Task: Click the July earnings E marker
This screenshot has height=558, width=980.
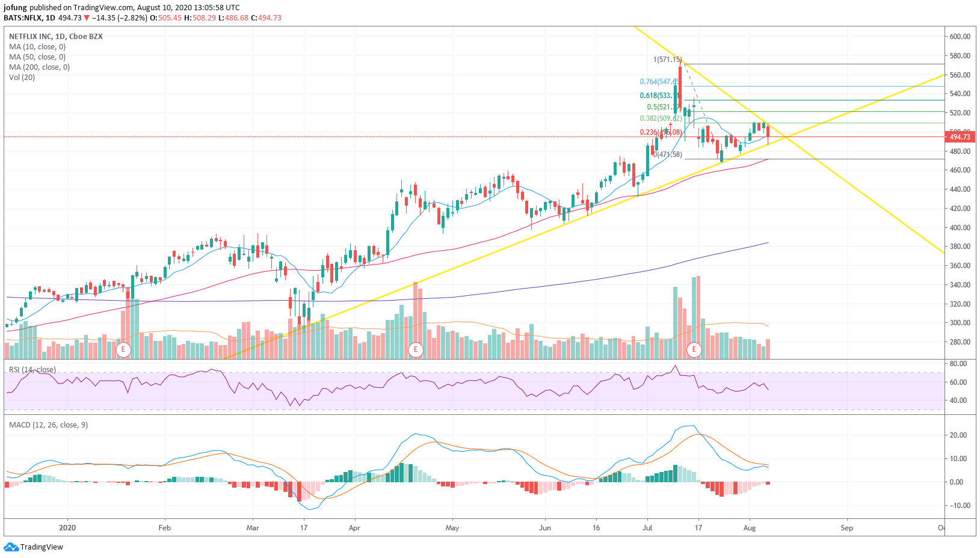Action: [695, 349]
